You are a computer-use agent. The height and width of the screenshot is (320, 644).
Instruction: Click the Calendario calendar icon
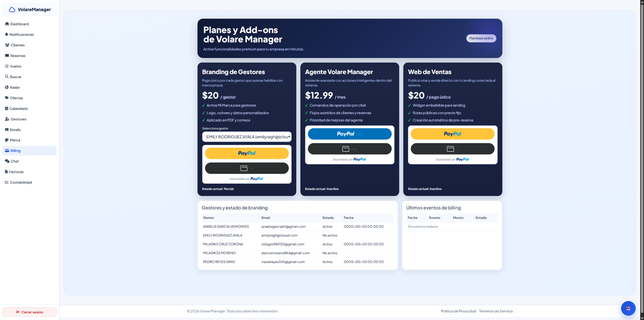pos(6,108)
